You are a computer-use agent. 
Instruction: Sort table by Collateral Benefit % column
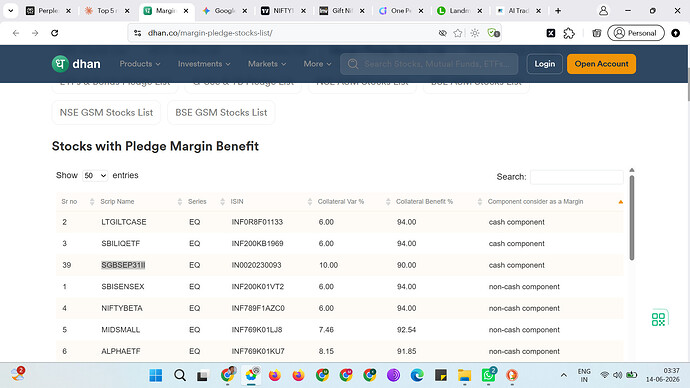tap(438, 201)
